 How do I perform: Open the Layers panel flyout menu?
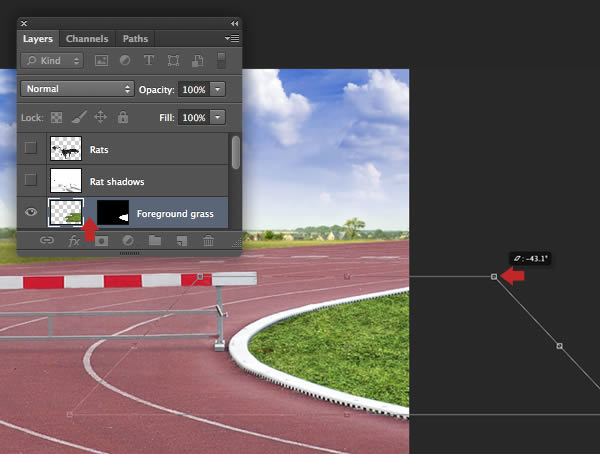click(x=232, y=38)
